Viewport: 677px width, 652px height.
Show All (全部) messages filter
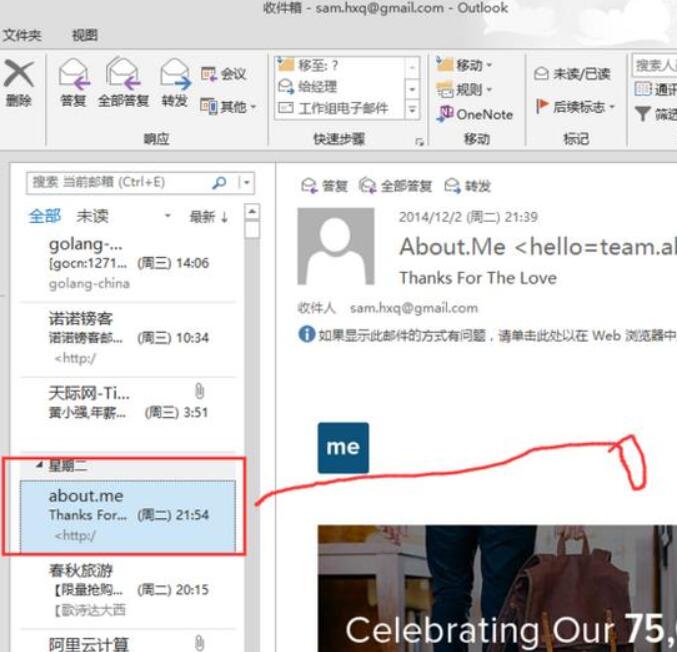[x=44, y=216]
